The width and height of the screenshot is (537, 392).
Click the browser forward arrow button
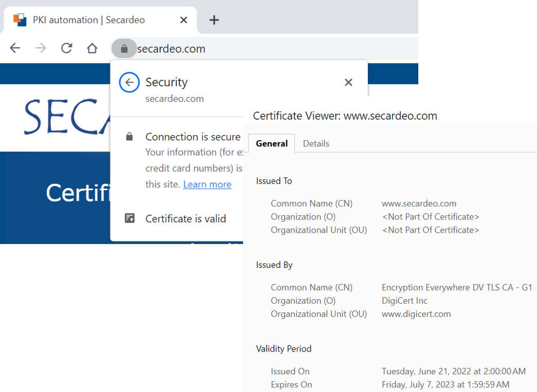[41, 48]
